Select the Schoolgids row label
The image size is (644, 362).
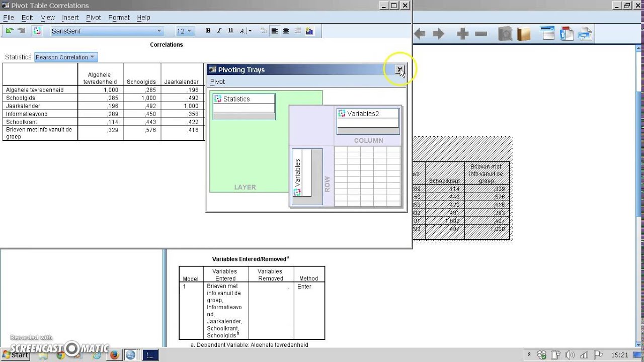(x=40, y=98)
